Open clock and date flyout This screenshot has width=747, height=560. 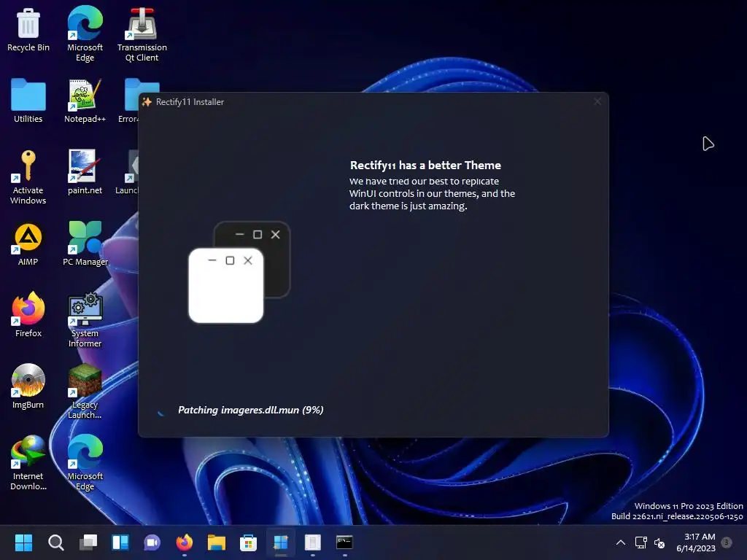click(696, 542)
